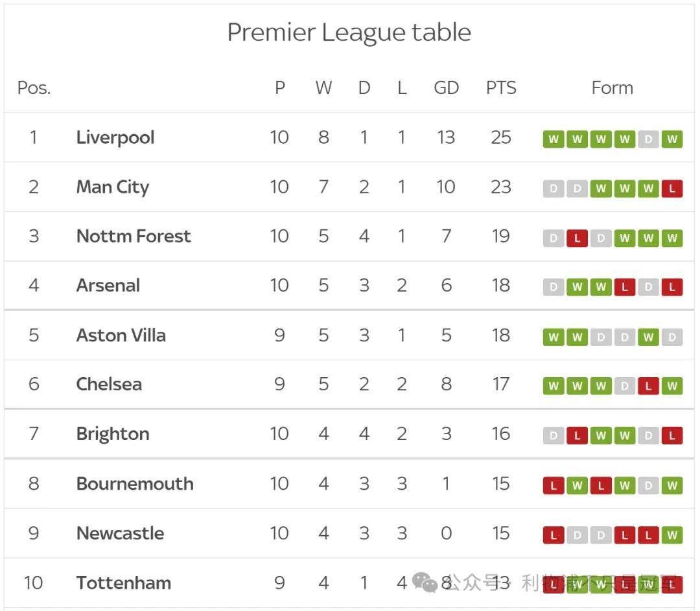The image size is (700, 611).
Task: Select the Man City team name
Action: tap(113, 187)
